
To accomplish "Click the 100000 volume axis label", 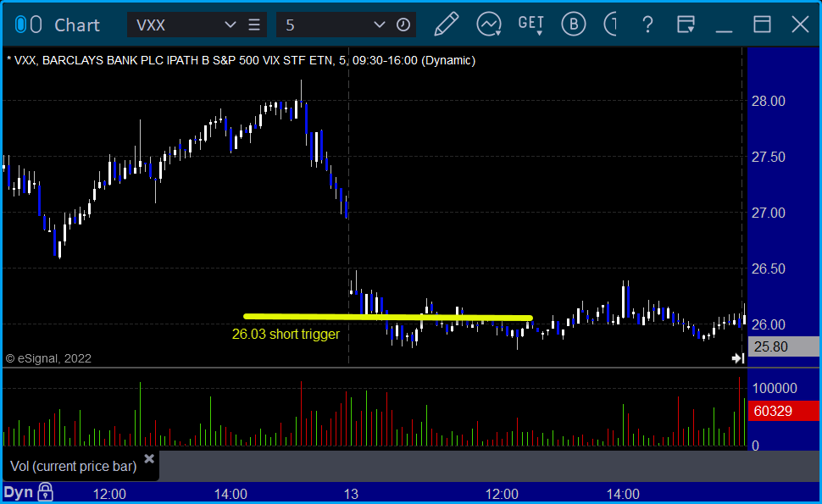I will (x=775, y=388).
